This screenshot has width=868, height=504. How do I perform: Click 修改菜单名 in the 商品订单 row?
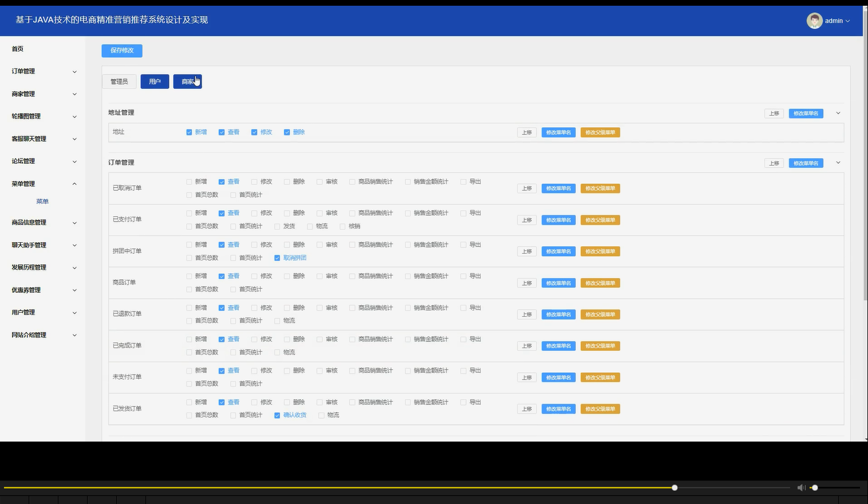pyautogui.click(x=558, y=283)
